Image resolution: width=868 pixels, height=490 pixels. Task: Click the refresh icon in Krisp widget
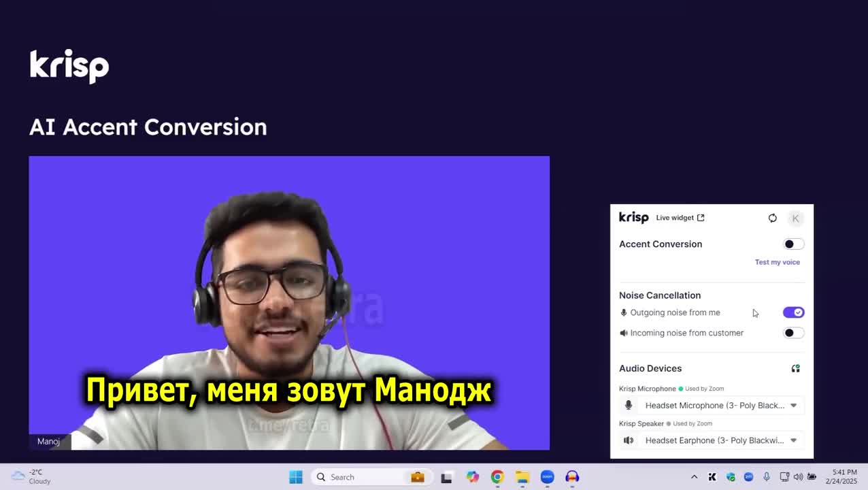(772, 218)
